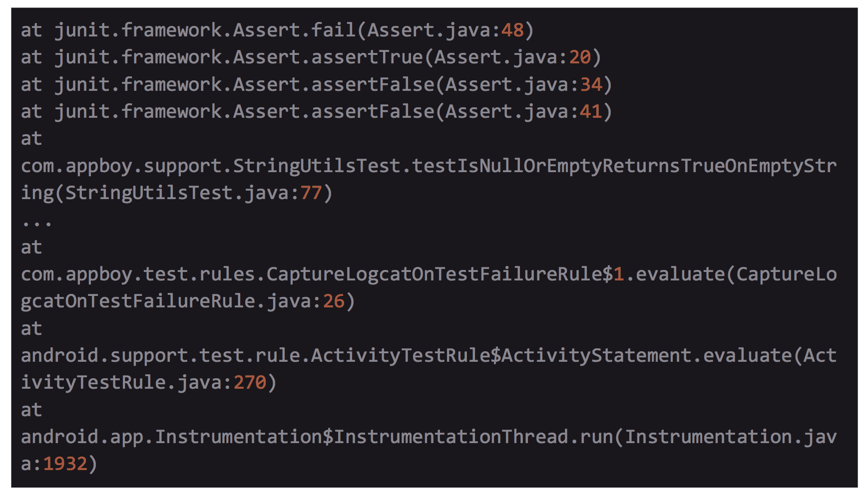Image resolution: width=868 pixels, height=495 pixels.
Task: Click line number 41 in the assertFalse frame
Action: tap(591, 112)
